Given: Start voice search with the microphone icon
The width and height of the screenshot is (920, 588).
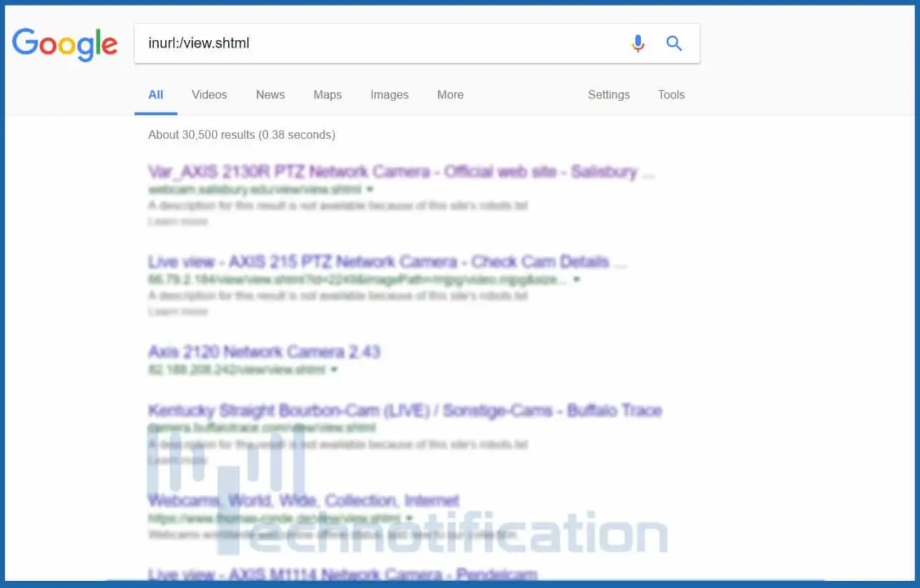Looking at the screenshot, I should coord(638,44).
